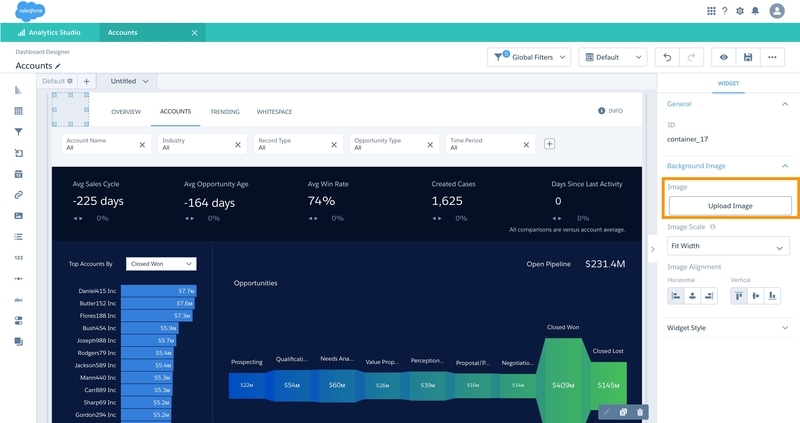Select the filter widget icon in sidebar
800x423 pixels.
click(18, 132)
